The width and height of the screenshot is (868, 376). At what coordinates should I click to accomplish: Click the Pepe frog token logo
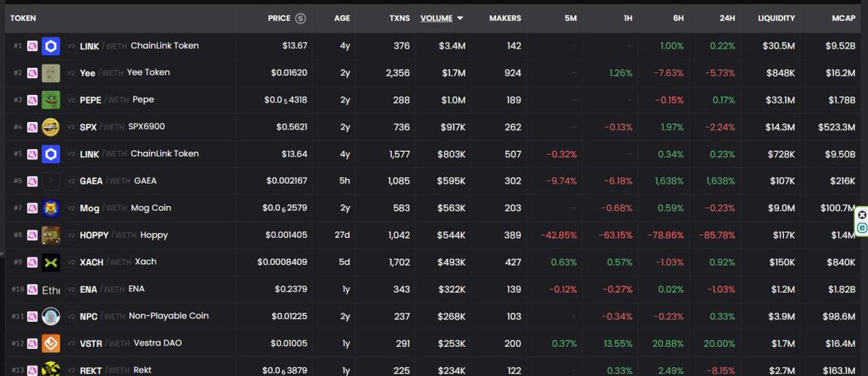tap(51, 100)
